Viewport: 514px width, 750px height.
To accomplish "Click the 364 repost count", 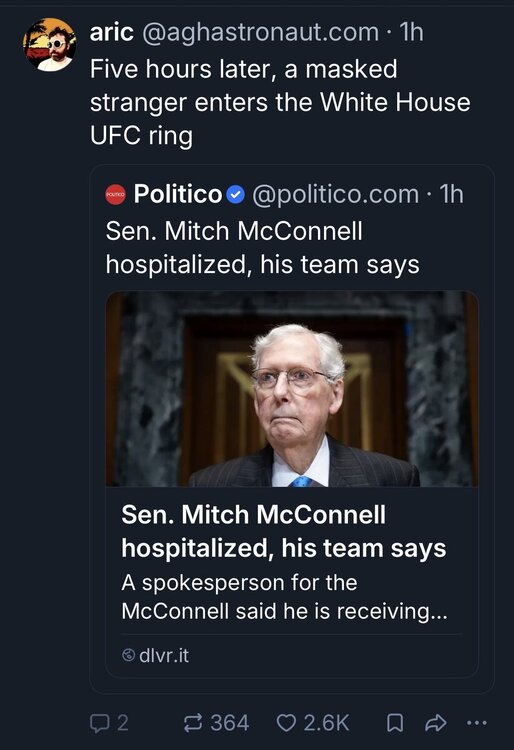I will [x=230, y=723].
